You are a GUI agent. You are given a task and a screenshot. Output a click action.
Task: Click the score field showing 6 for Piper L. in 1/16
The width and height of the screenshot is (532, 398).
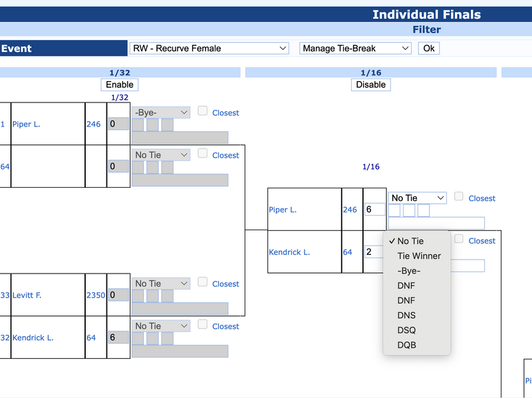click(374, 209)
